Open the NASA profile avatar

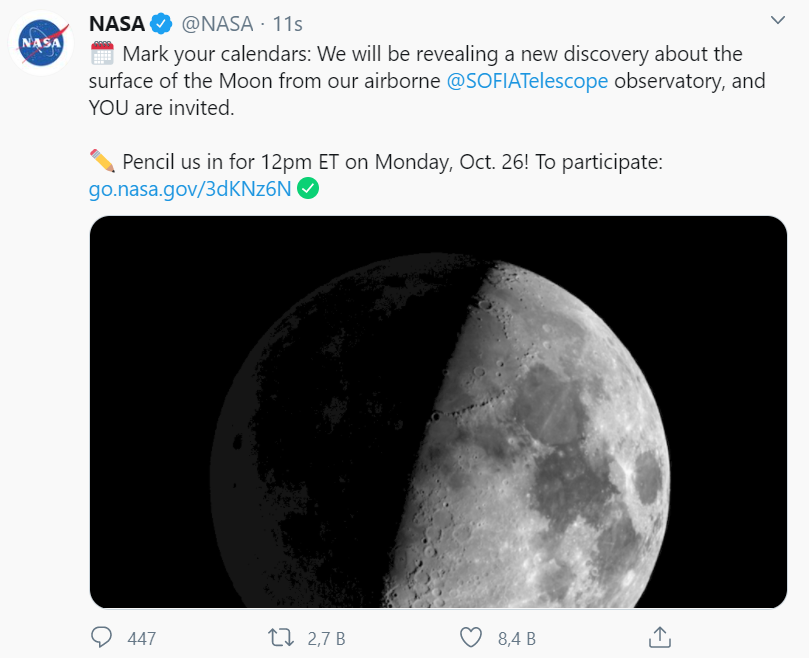(40, 44)
